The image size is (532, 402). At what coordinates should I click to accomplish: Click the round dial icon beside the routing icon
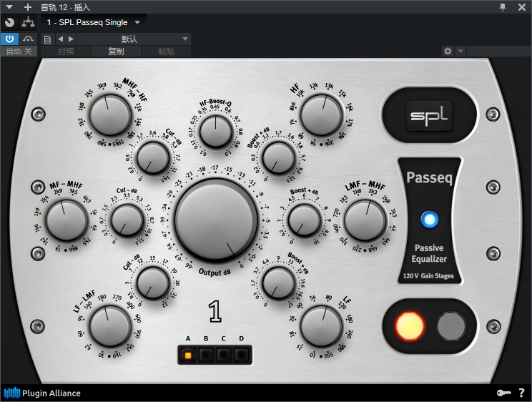pyautogui.click(x=9, y=22)
